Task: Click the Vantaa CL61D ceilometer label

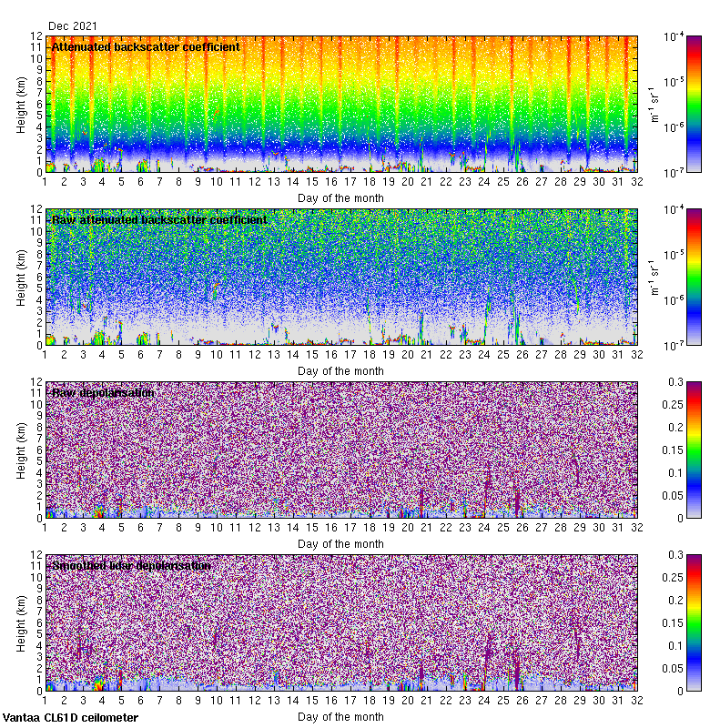Action: click(70, 718)
